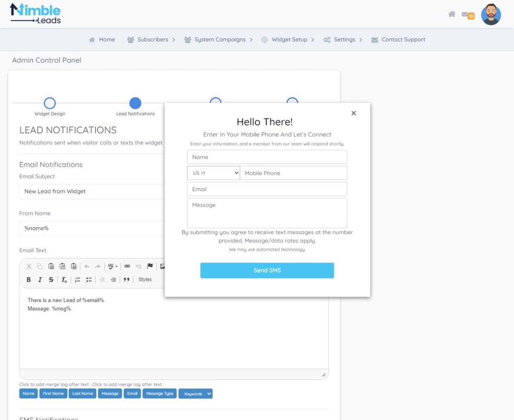Insert a bulleted list in the editor

coord(89,280)
